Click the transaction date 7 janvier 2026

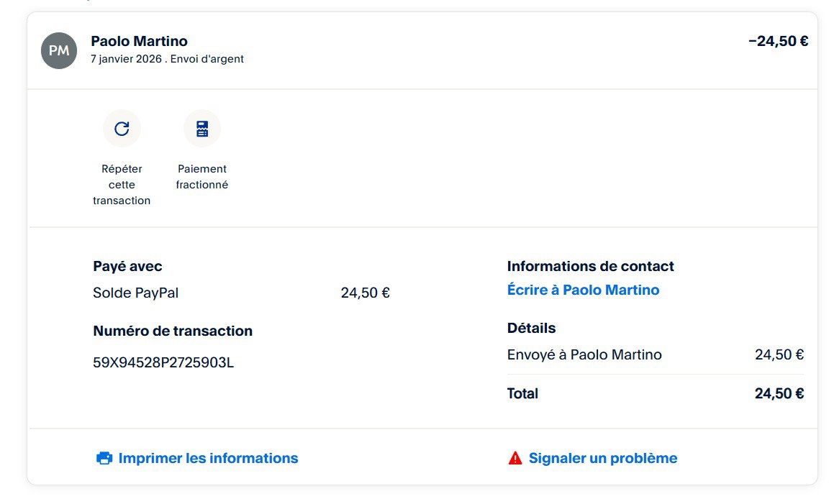126,59
